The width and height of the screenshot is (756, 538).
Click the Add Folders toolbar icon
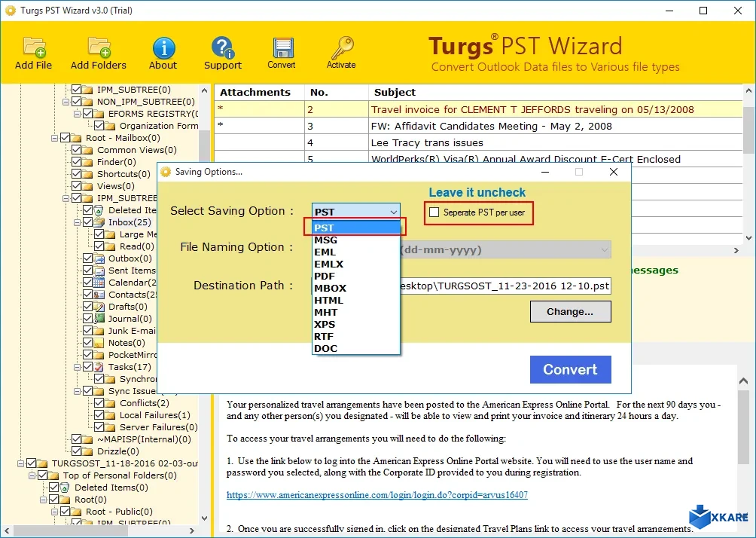tap(99, 47)
